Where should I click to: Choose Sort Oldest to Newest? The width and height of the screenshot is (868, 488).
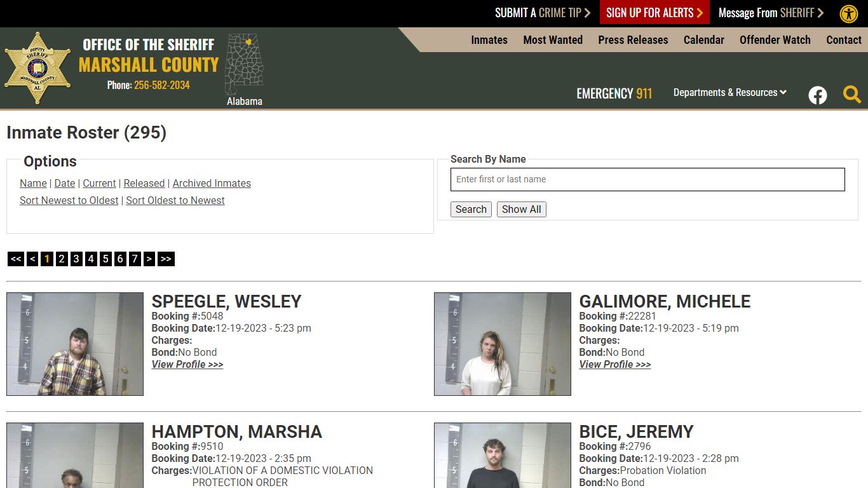[x=175, y=200]
